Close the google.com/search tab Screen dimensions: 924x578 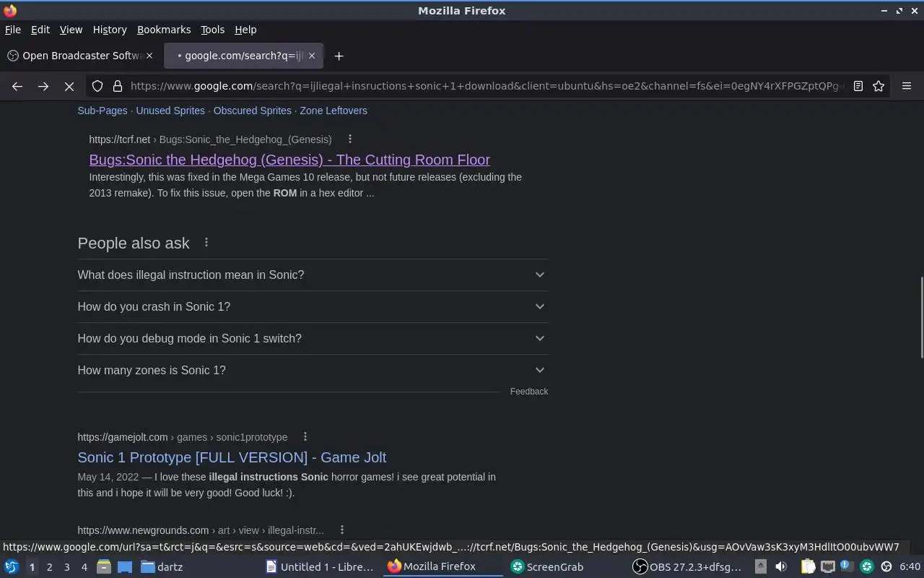coord(312,56)
